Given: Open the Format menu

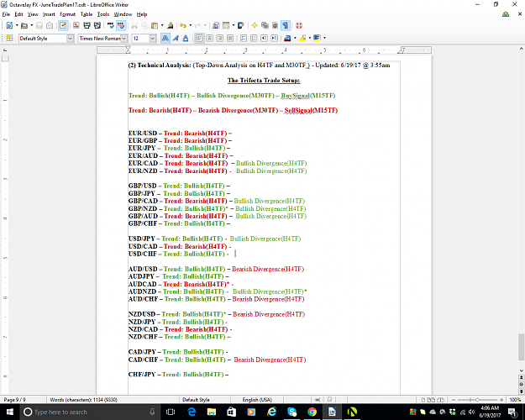Looking at the screenshot, I should pyautogui.click(x=68, y=14).
